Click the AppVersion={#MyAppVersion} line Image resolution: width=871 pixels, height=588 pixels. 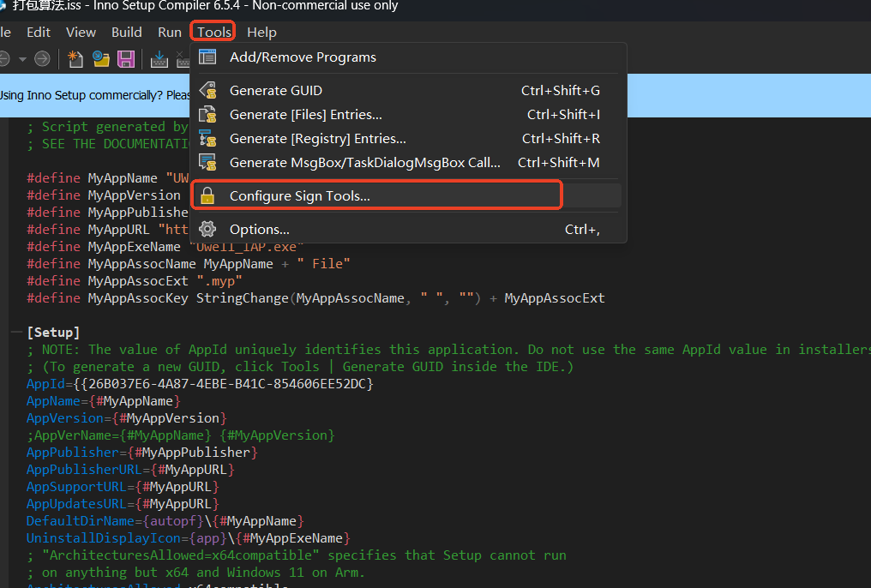pyautogui.click(x=127, y=418)
